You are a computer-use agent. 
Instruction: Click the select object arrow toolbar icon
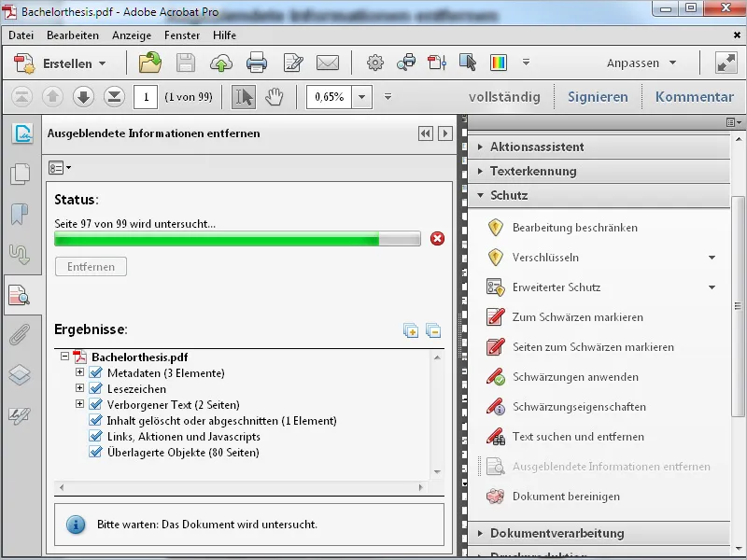pyautogui.click(x=468, y=63)
